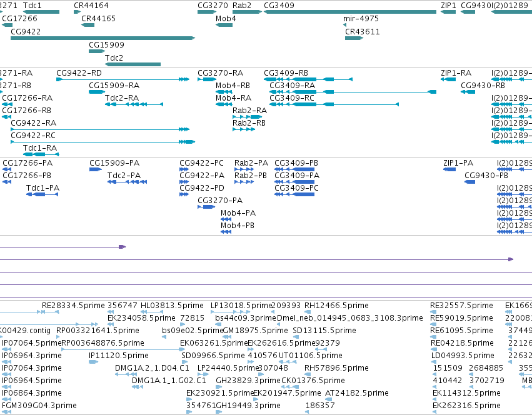The image size is (532, 415).
Task: Open the CG3409-RC transcript label
Action: coord(292,98)
